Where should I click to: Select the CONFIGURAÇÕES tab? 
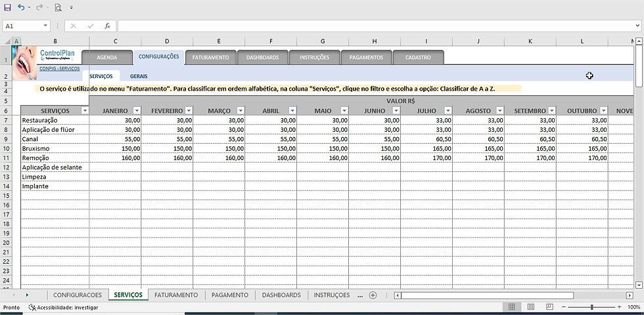[x=159, y=56]
